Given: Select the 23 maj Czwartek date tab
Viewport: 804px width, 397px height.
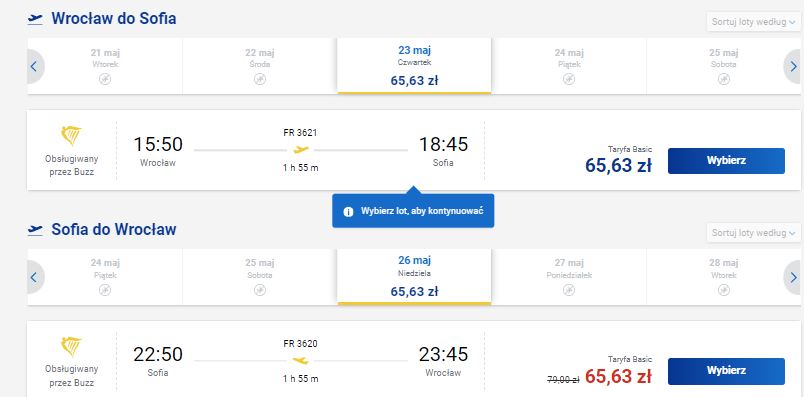Looking at the screenshot, I should coord(414,66).
